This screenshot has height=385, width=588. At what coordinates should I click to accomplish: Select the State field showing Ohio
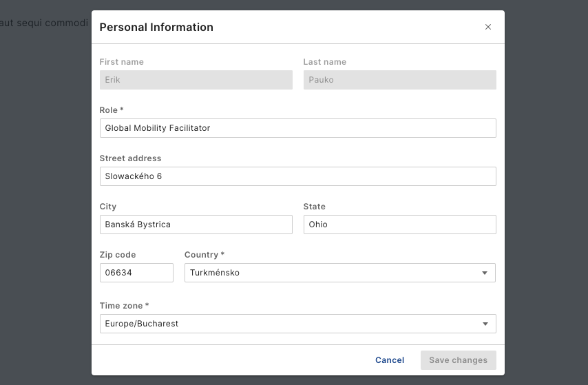pyautogui.click(x=399, y=225)
